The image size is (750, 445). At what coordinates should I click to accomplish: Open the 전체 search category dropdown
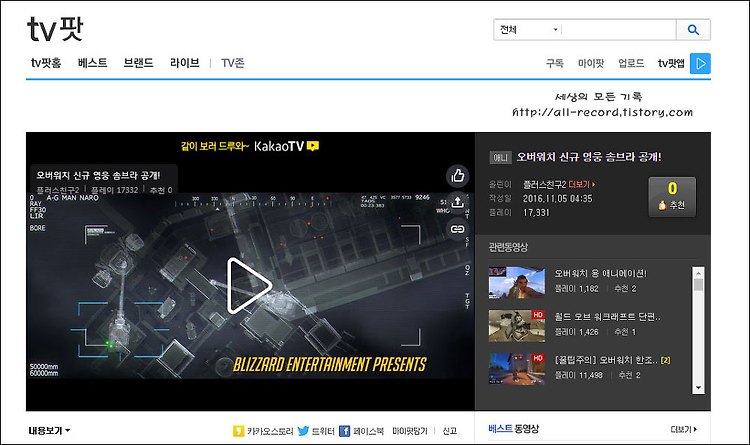point(528,30)
